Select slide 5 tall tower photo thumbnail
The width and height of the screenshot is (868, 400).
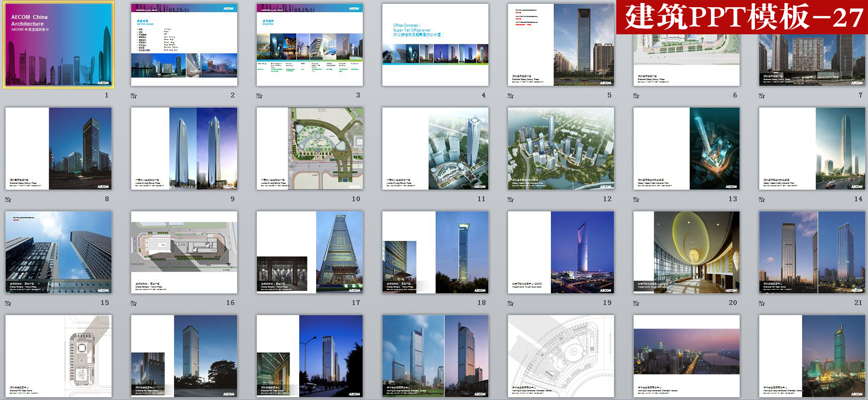(561, 45)
